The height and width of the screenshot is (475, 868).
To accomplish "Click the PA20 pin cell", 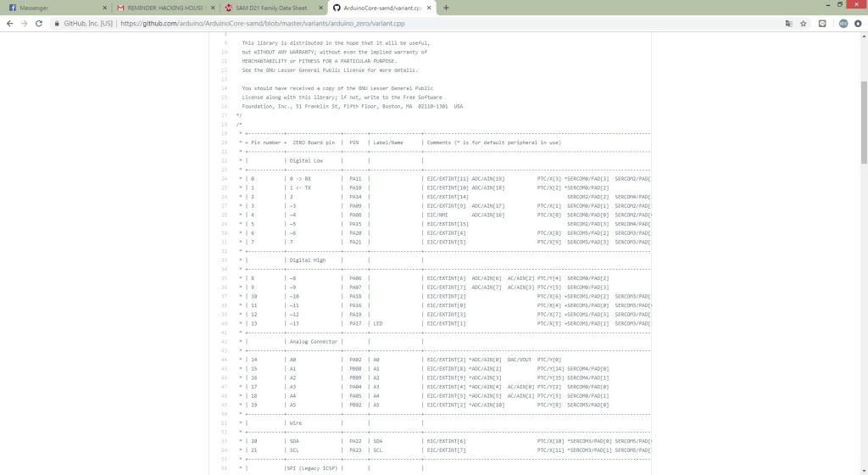I will [x=355, y=233].
